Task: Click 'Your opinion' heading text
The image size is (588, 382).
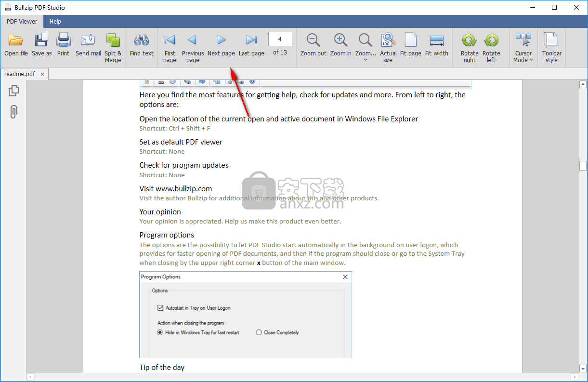Action: (160, 212)
